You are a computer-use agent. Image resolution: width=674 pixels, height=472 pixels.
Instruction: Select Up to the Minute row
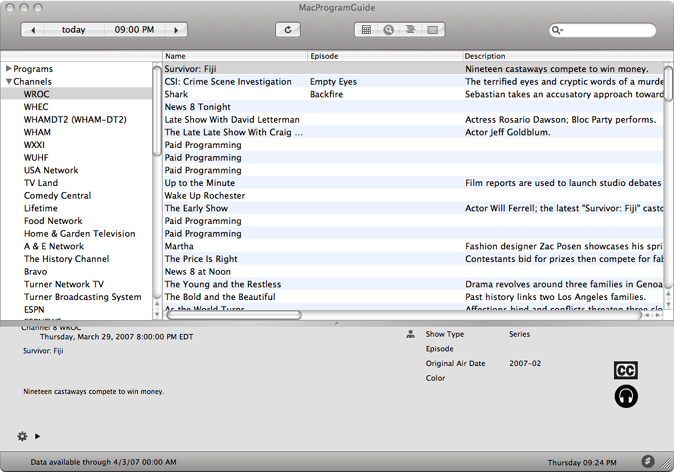click(x=413, y=183)
